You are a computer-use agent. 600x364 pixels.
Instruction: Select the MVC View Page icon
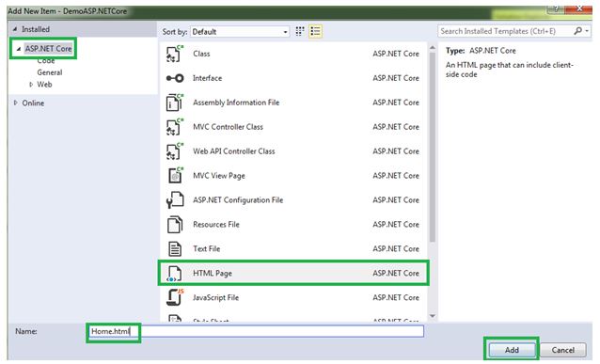pos(175,175)
